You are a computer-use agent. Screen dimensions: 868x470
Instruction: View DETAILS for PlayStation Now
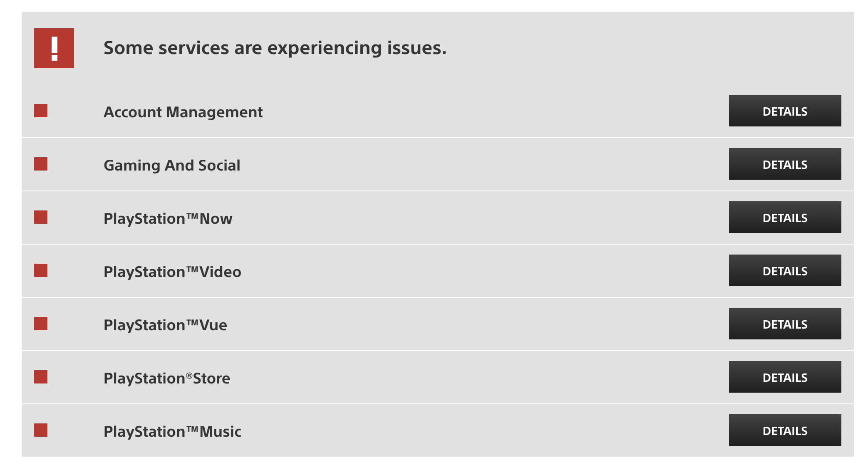(785, 217)
